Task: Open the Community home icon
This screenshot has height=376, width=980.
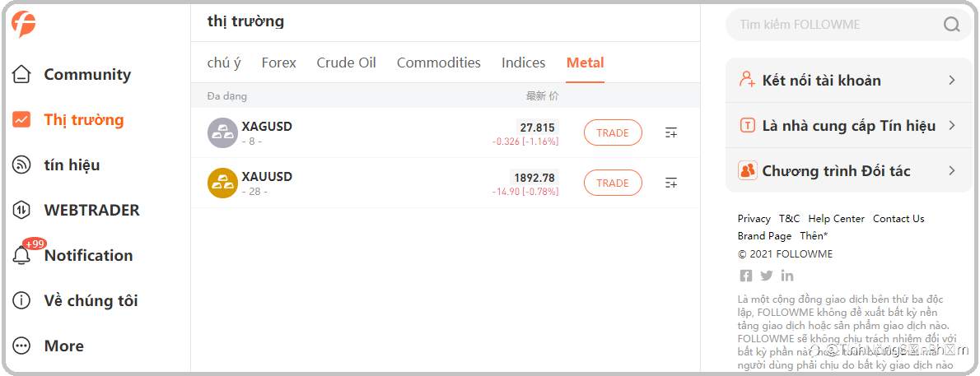Action: (x=21, y=74)
